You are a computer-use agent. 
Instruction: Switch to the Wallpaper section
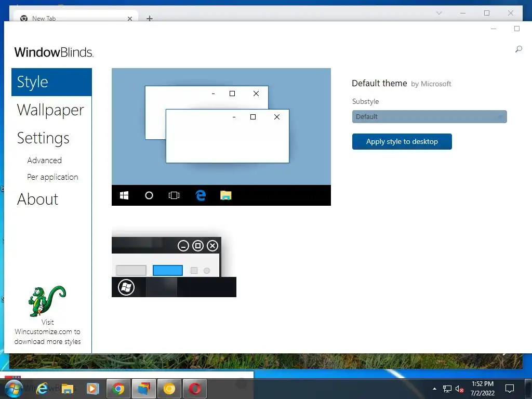point(50,110)
